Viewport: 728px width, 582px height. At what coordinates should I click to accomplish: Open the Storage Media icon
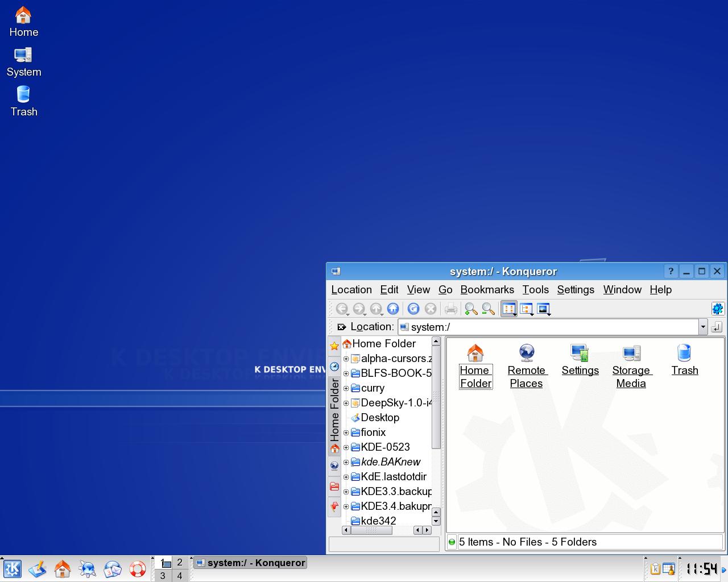coord(631,367)
